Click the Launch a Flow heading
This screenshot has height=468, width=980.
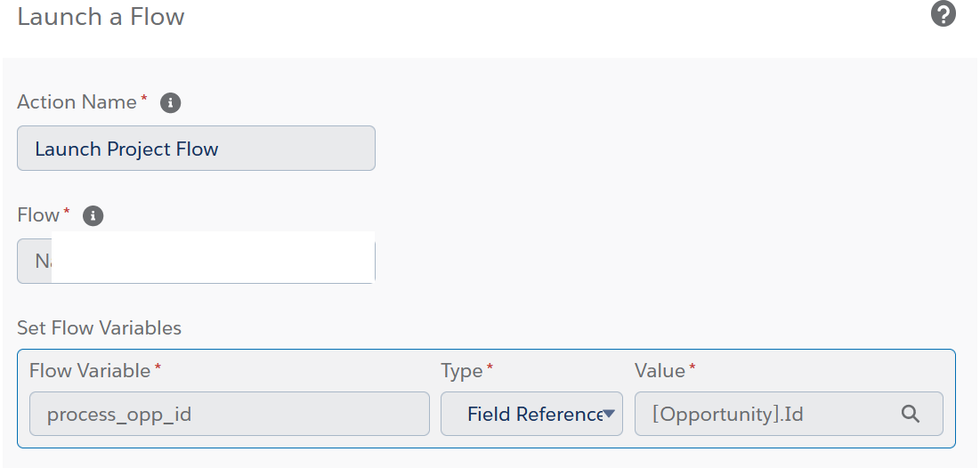[x=101, y=17]
